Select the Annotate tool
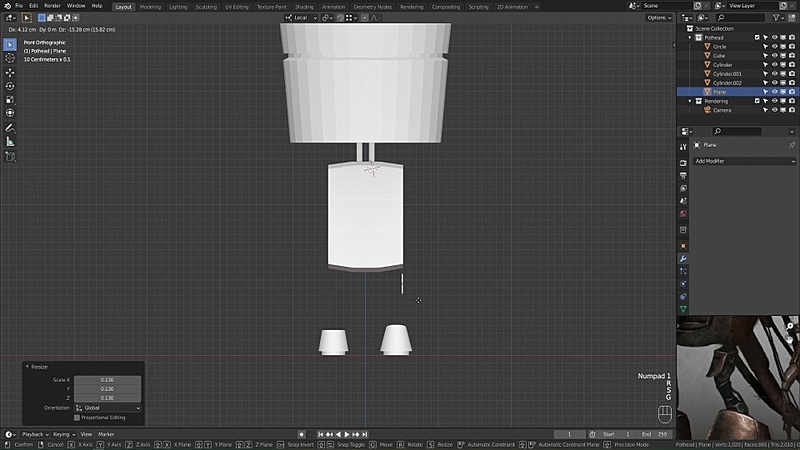 (10, 128)
